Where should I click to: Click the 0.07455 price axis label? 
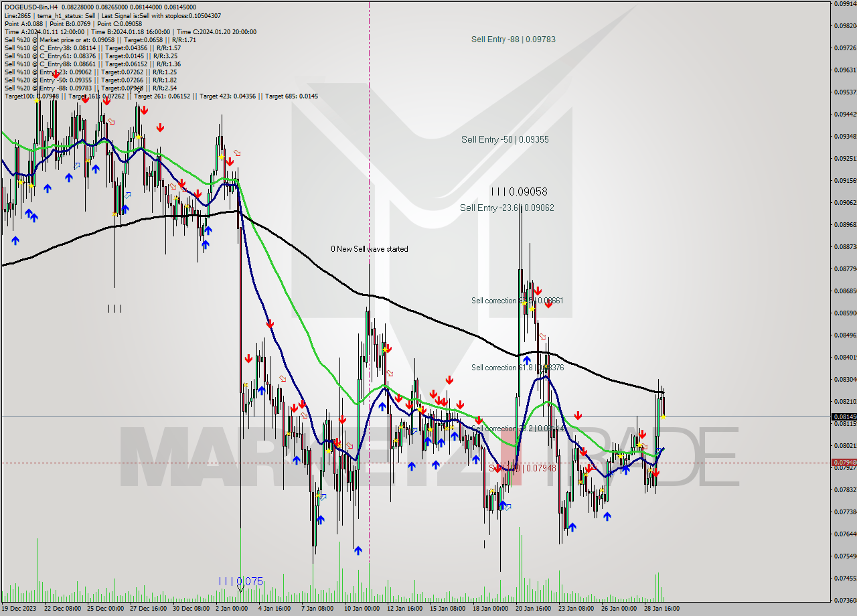click(845, 578)
